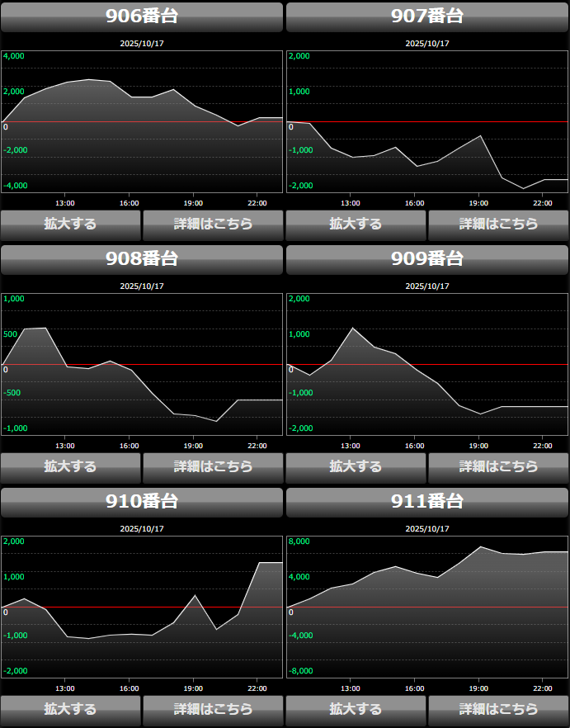Choose the 908番台 header

tap(142, 259)
